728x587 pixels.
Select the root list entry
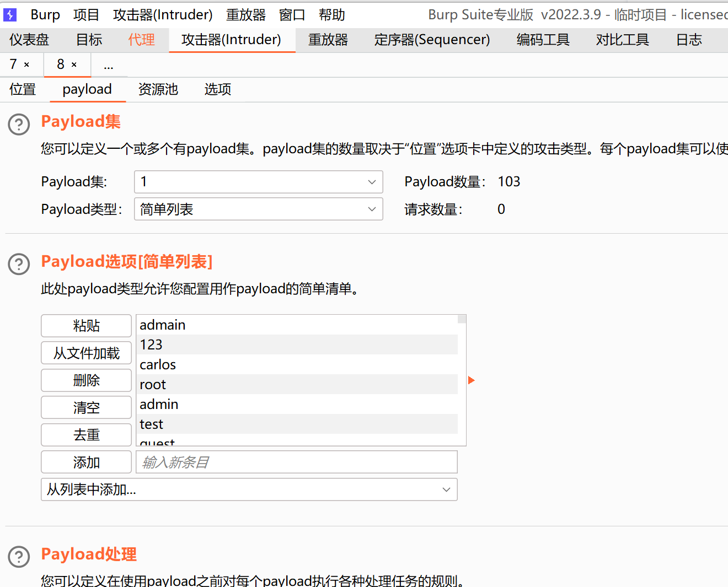[x=297, y=384]
